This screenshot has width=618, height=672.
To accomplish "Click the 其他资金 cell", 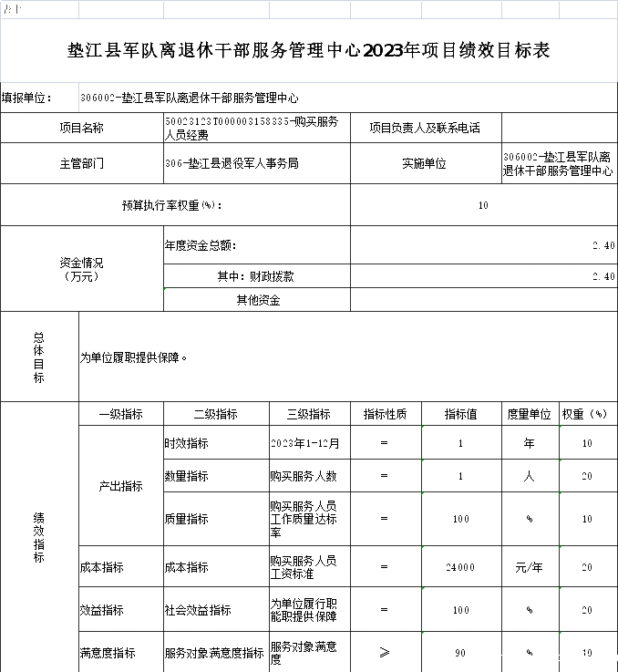I will click(256, 300).
